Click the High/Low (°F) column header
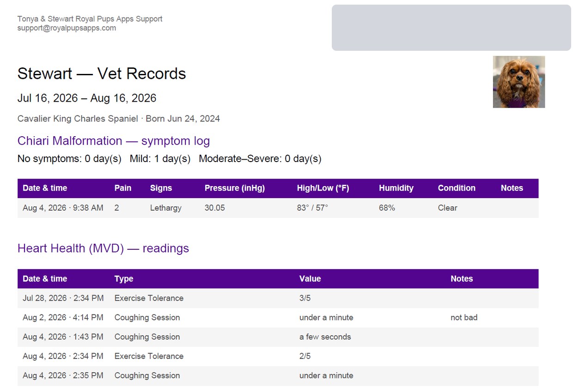Viewport: 573px width, 392px height. pos(323,188)
